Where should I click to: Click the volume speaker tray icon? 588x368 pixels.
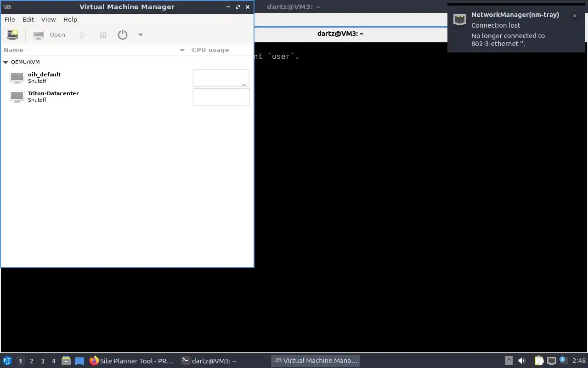[521, 361]
